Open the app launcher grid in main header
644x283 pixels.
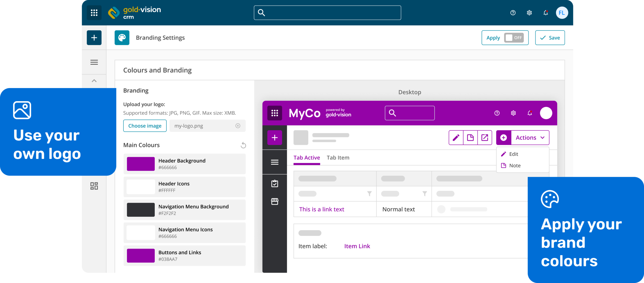click(94, 13)
